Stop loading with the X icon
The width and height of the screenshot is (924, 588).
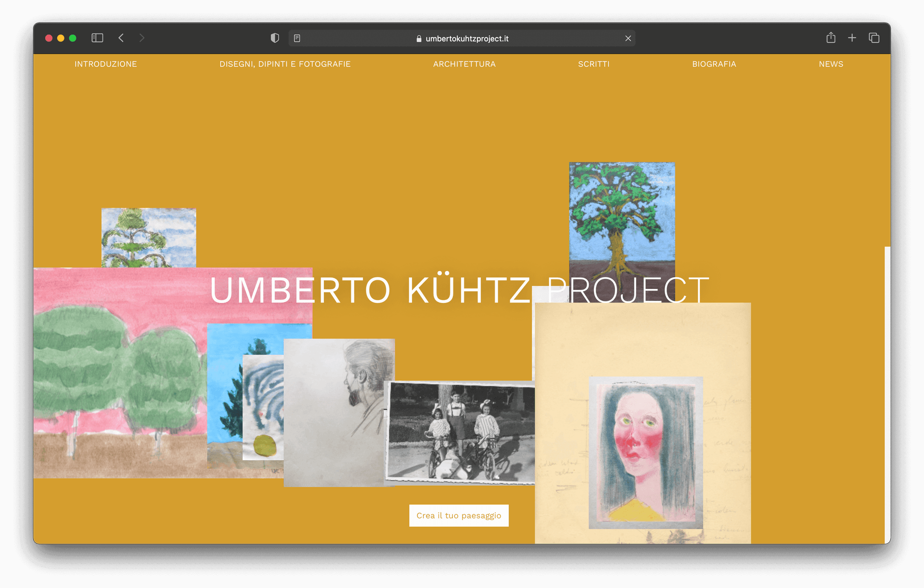(x=628, y=39)
